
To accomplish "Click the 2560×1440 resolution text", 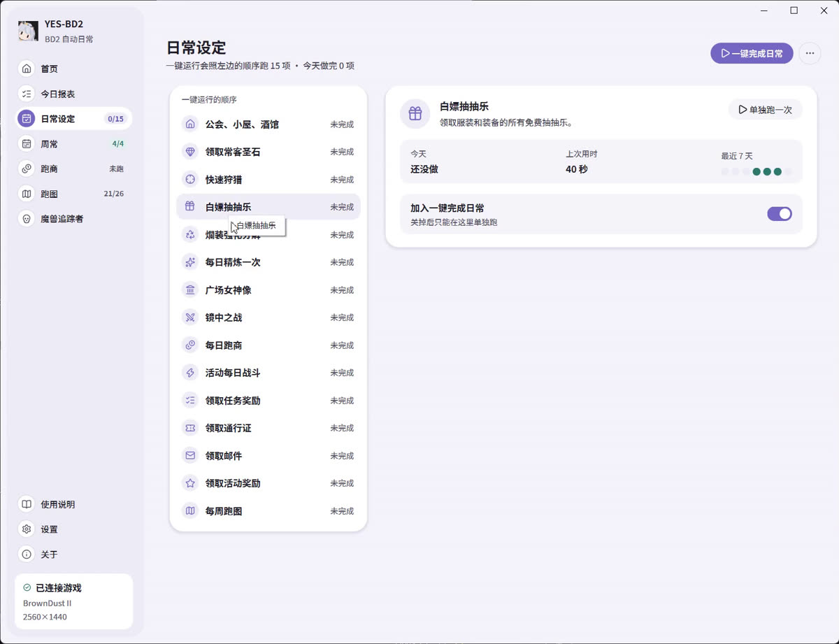I will 45,617.
